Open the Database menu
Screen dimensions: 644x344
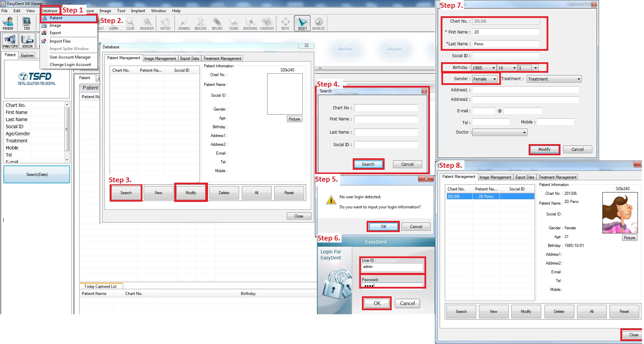[x=49, y=10]
